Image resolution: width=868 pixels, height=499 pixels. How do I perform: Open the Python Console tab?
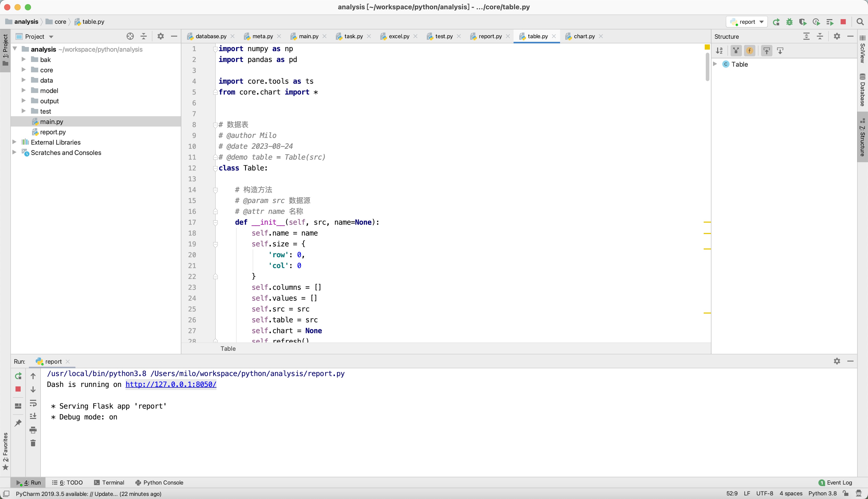[x=160, y=482]
